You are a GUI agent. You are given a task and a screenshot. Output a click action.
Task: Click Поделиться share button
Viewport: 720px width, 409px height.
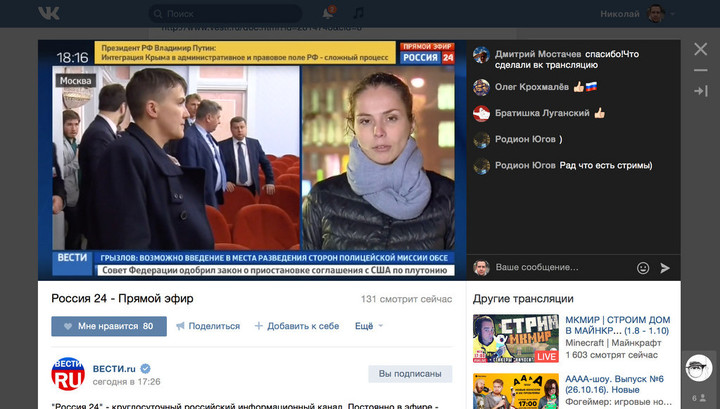[208, 326]
